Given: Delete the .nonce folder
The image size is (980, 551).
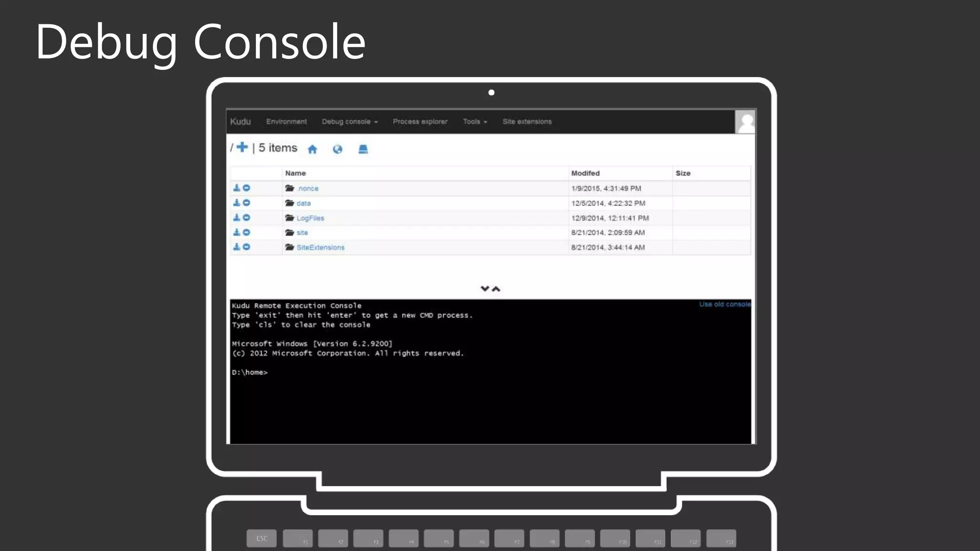Looking at the screenshot, I should [x=246, y=188].
